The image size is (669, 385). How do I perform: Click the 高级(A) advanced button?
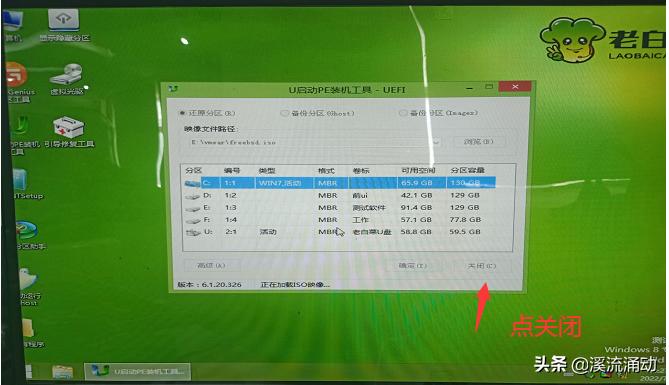click(211, 265)
